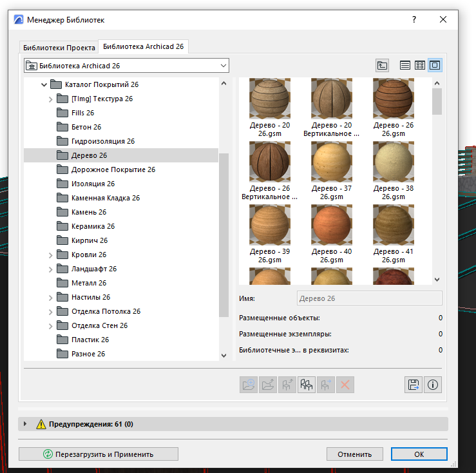This screenshot has height=473, width=476.
Task: Click the duplicate objects chair icon
Action: (x=307, y=385)
